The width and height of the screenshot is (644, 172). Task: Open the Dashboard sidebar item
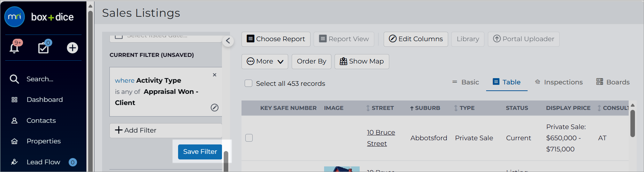44,99
